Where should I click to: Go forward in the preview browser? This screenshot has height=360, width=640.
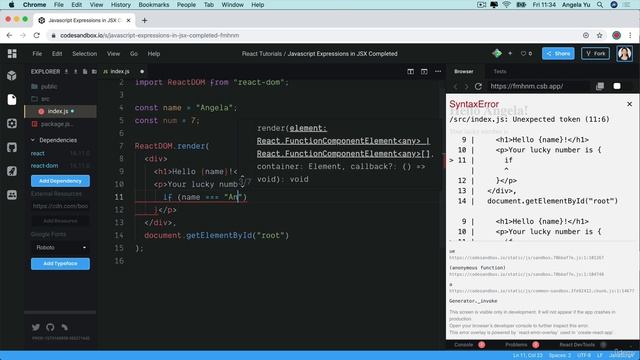[x=466, y=86]
